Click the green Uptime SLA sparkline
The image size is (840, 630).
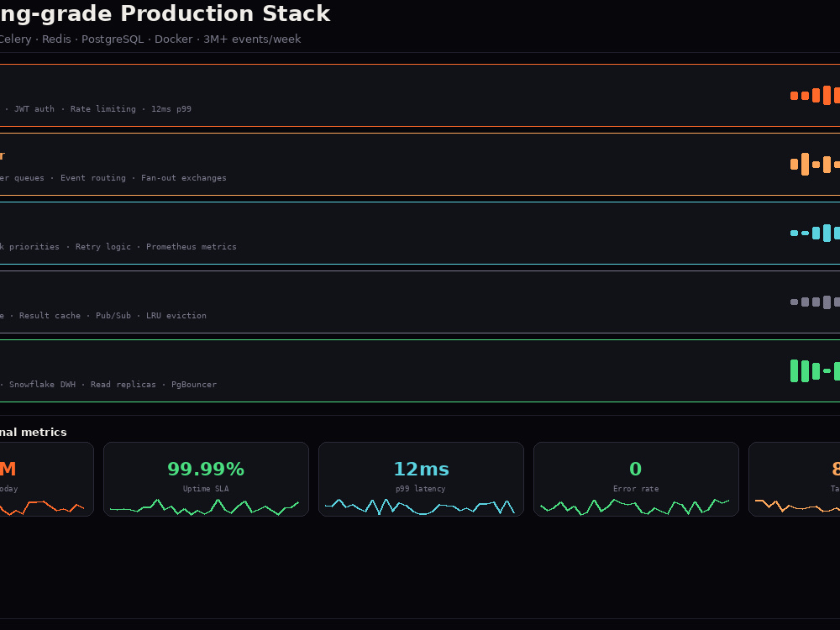pyautogui.click(x=204, y=507)
